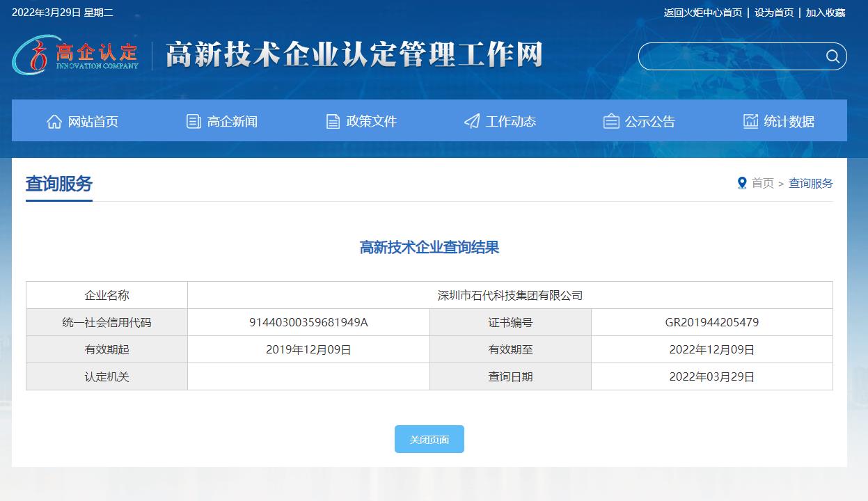Click the chart icon beside 统计数据
Screen dimensions: 868x501
click(750, 121)
